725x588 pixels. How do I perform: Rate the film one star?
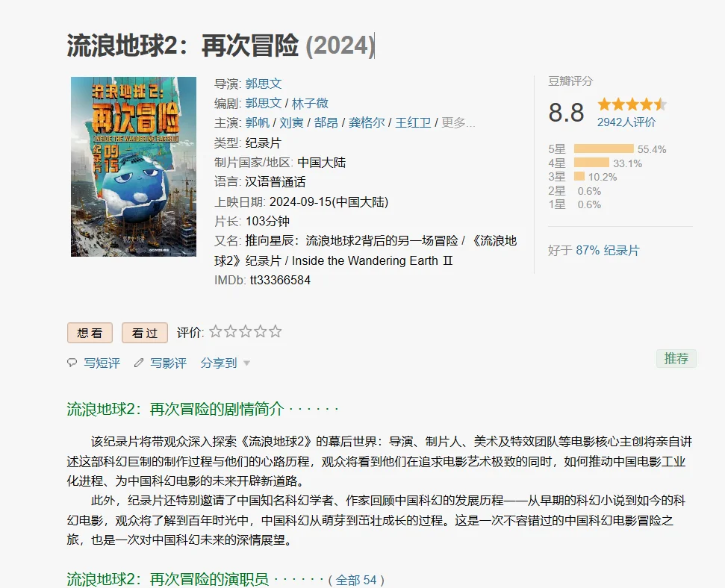click(x=216, y=331)
